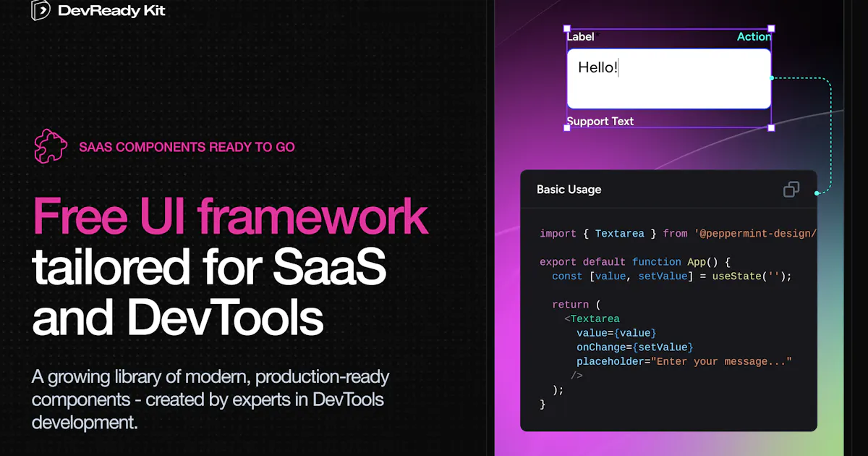Select the top-right selection handle of textarea

771,29
